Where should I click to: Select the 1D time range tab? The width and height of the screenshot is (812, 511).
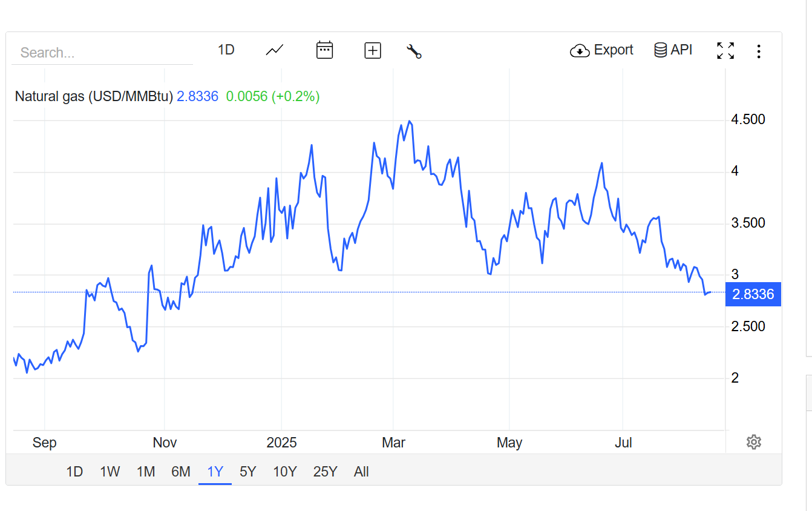(x=74, y=472)
